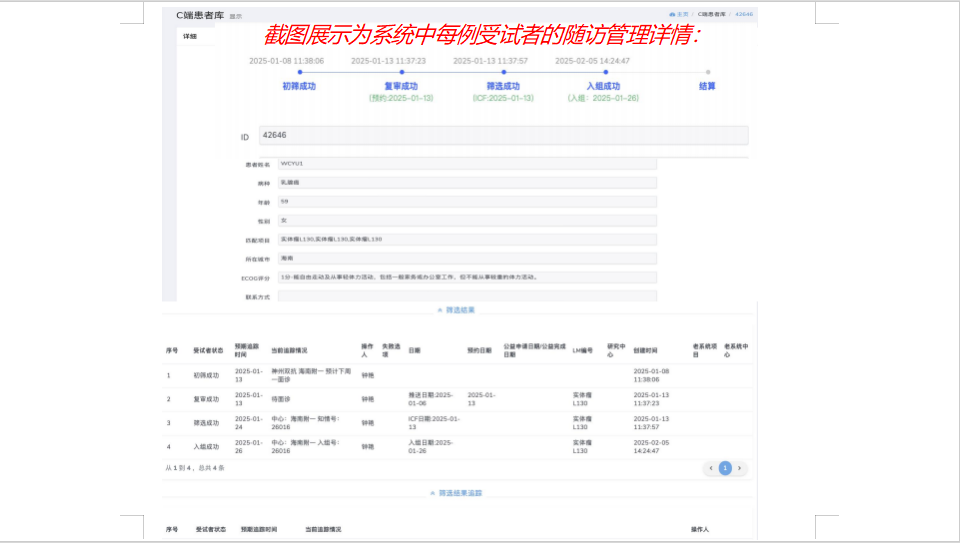Click the empty 联系方式 field
Viewport: 960px width, 543px height.
466,296
